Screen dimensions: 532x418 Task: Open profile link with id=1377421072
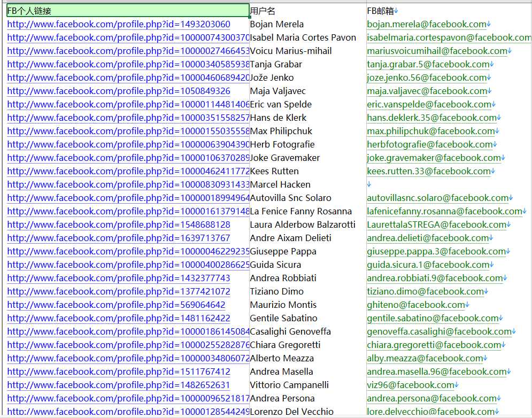(119, 291)
